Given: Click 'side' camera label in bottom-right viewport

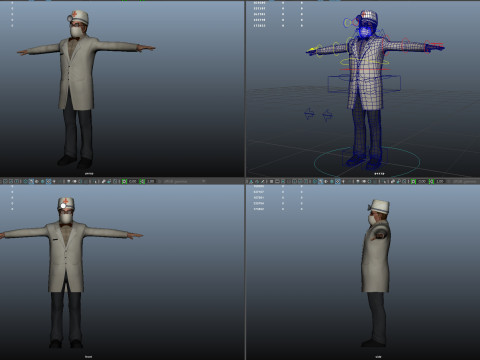Looking at the screenshot, I should click(378, 357).
